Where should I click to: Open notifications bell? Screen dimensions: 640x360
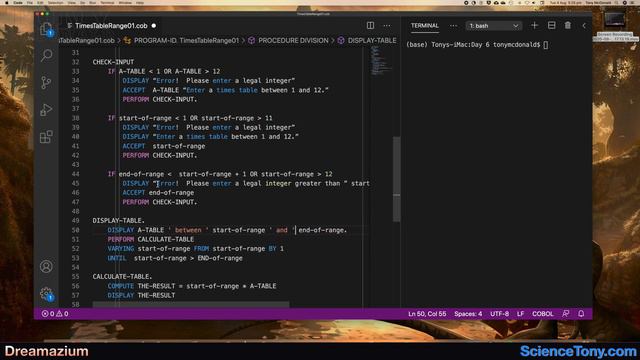pos(581,313)
